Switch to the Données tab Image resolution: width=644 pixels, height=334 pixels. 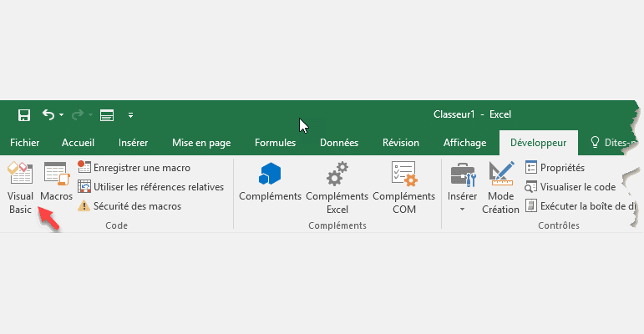339,143
